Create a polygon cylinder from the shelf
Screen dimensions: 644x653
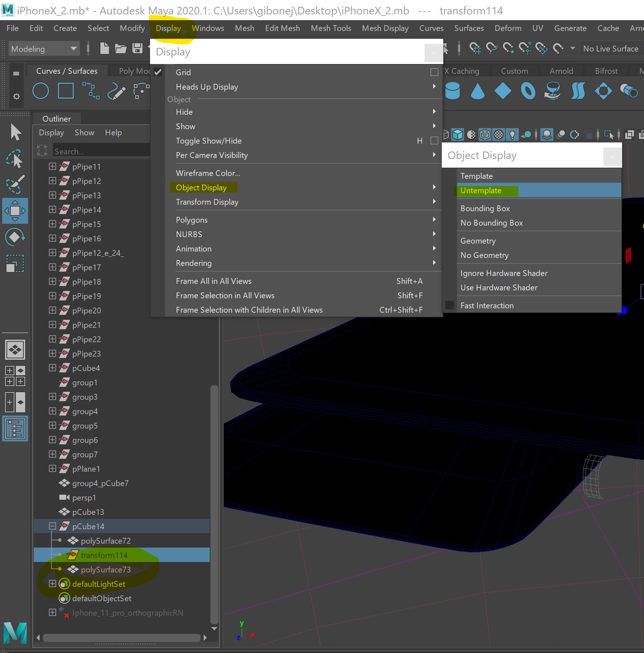tap(453, 91)
